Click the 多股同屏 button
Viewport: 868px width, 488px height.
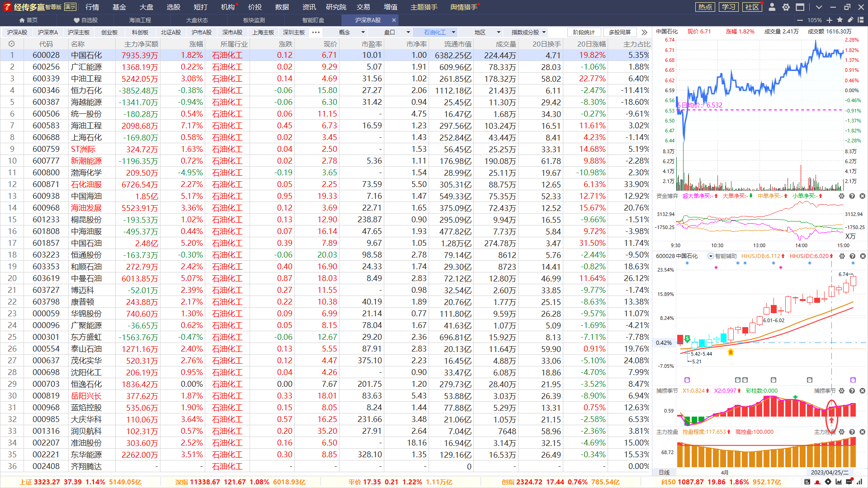620,33
